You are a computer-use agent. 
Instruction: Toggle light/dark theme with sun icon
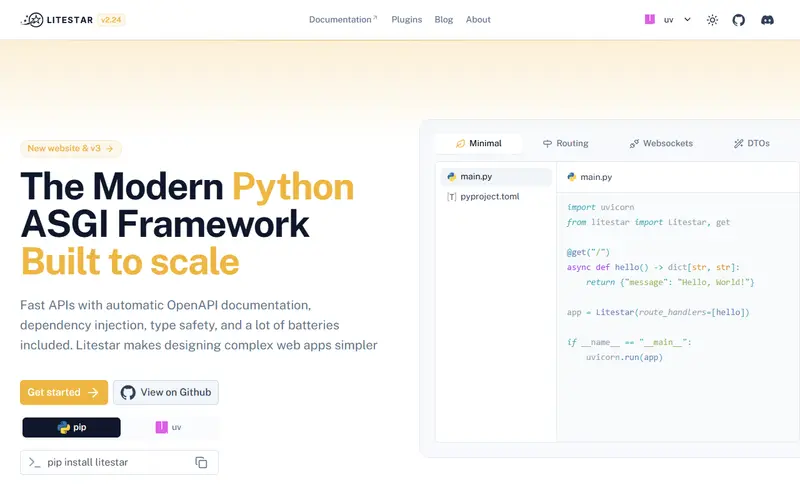pos(712,20)
